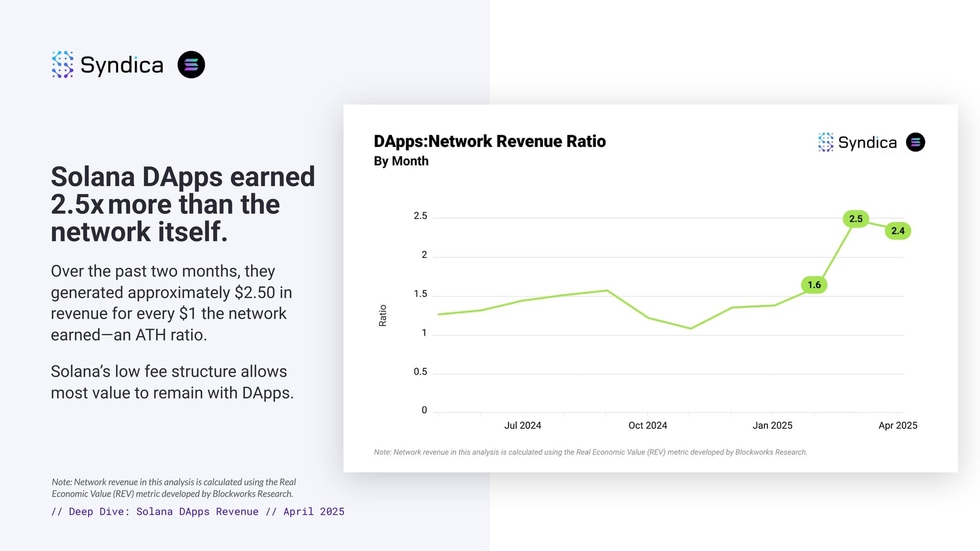Click the Syndica logo symbol inside the chart card
Image resolution: width=980 pixels, height=551 pixels.
[826, 142]
